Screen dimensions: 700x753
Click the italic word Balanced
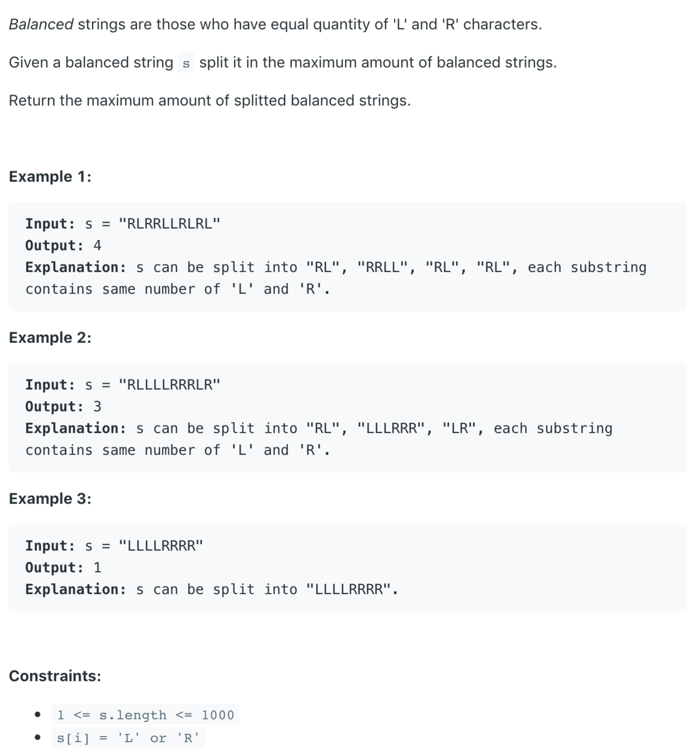click(x=41, y=24)
